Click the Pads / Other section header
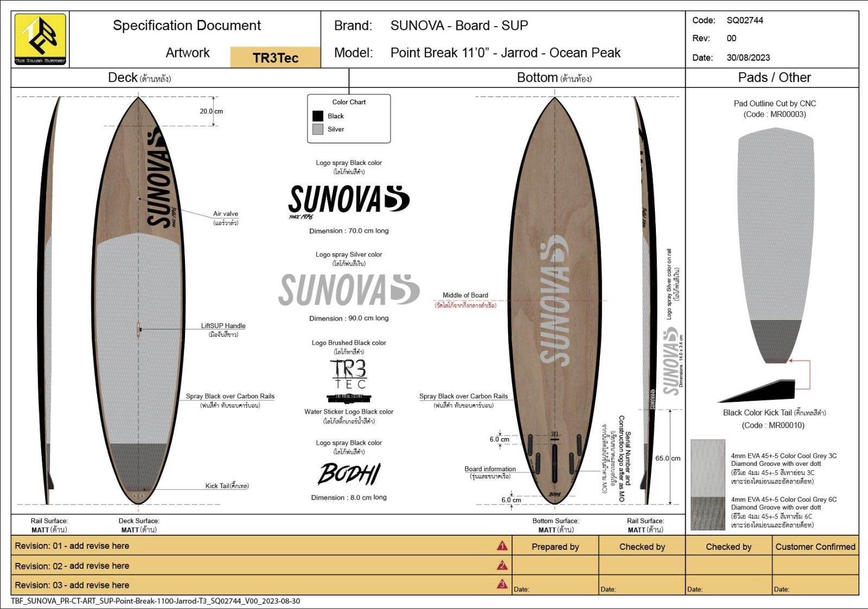 [774, 78]
